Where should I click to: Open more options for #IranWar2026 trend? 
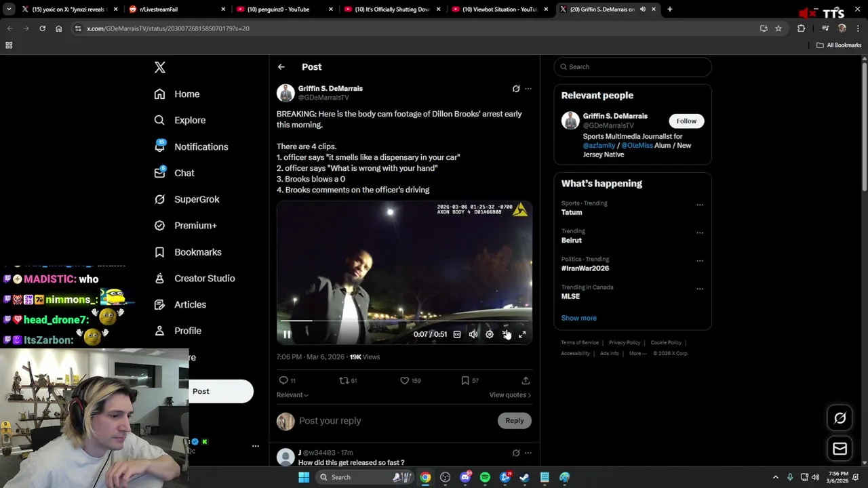point(700,261)
